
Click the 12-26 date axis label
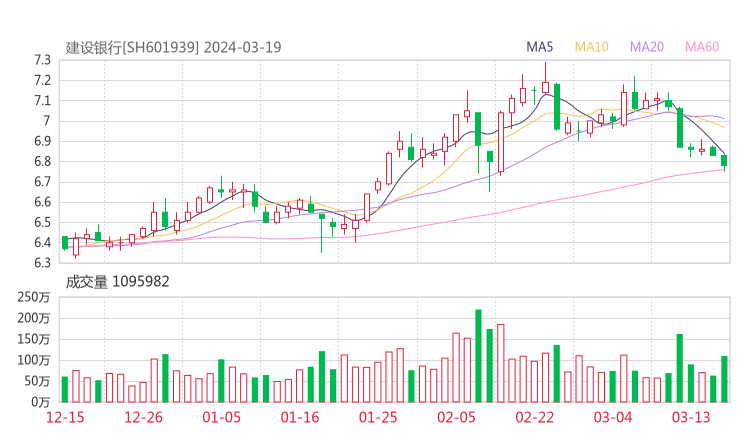143,418
